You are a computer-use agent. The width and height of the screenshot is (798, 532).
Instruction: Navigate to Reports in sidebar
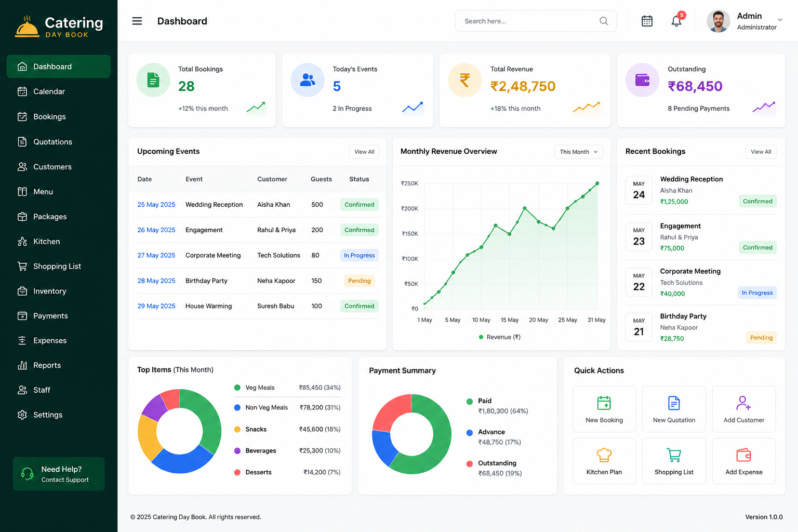pos(59,365)
